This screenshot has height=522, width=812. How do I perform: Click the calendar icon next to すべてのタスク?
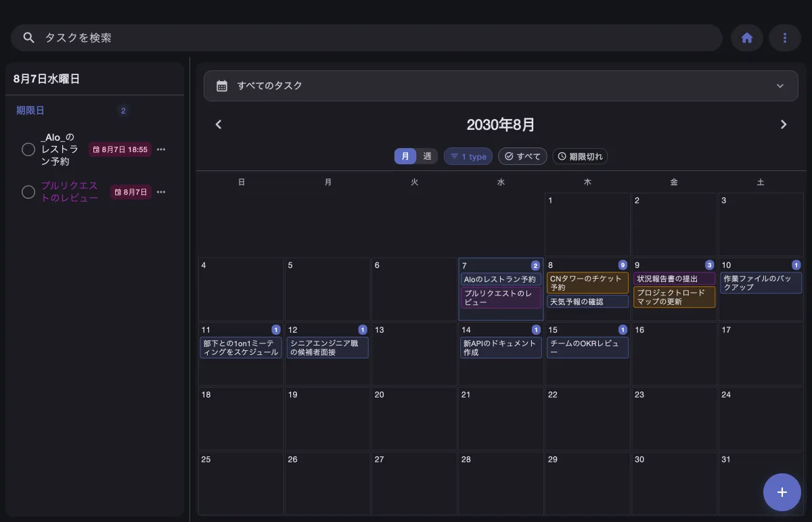point(221,86)
